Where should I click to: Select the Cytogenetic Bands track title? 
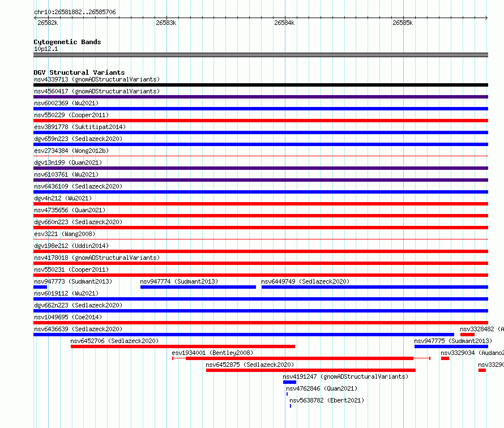(67, 42)
